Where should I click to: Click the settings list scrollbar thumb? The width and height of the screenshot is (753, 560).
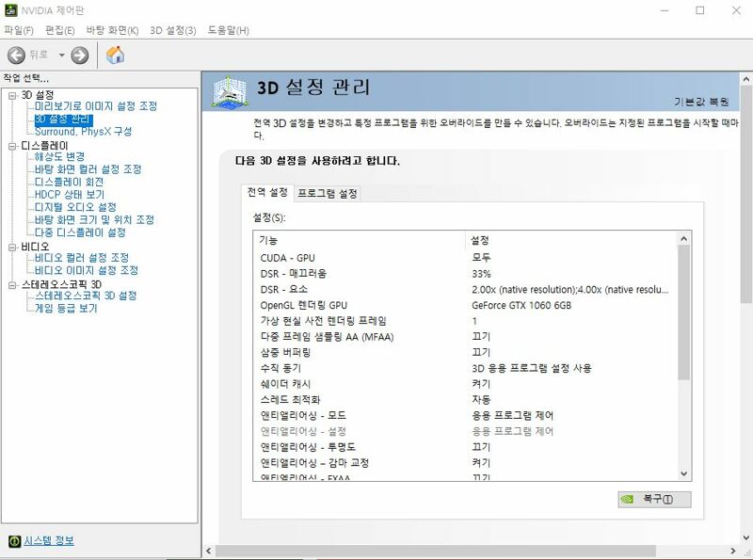click(x=684, y=312)
